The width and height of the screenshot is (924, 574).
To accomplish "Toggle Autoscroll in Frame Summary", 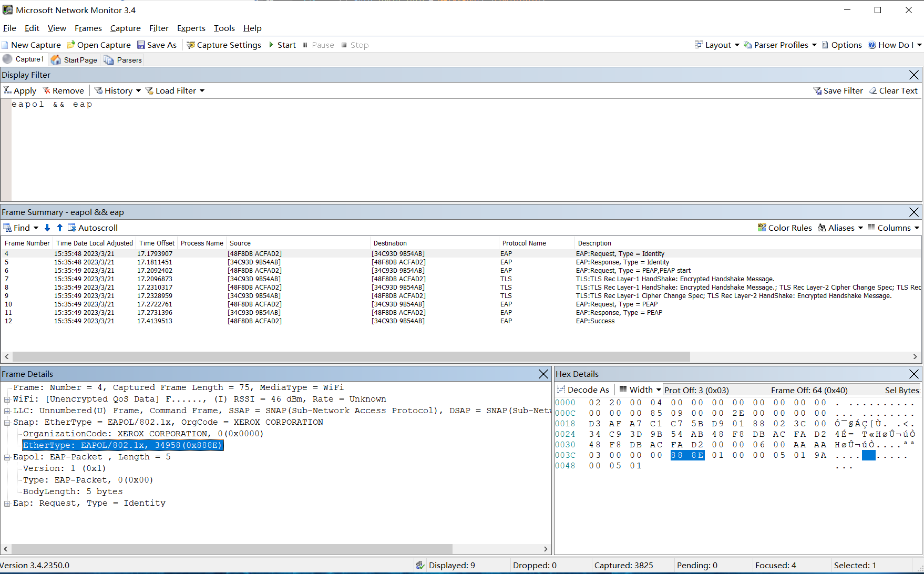I will click(x=93, y=228).
